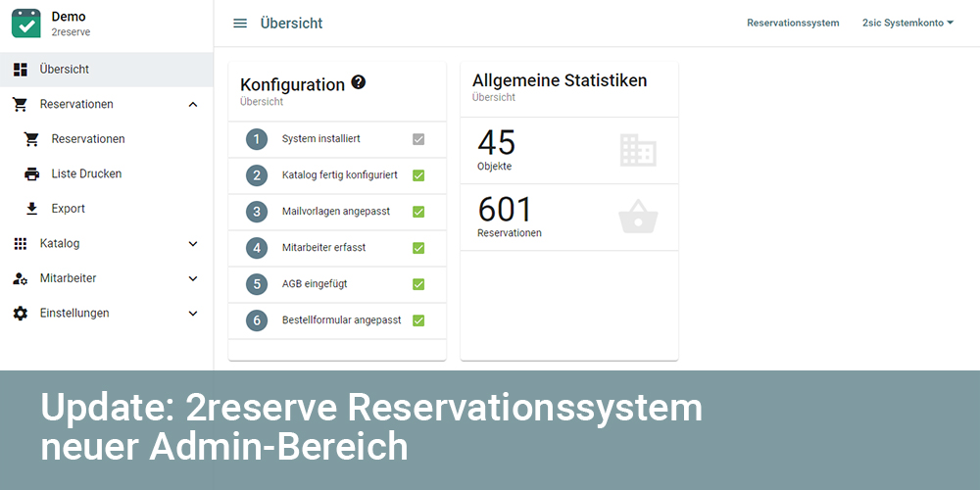Image resolution: width=980 pixels, height=490 pixels.
Task: Click the Katalog fertig konfiguriert step label
Action: pos(340,175)
